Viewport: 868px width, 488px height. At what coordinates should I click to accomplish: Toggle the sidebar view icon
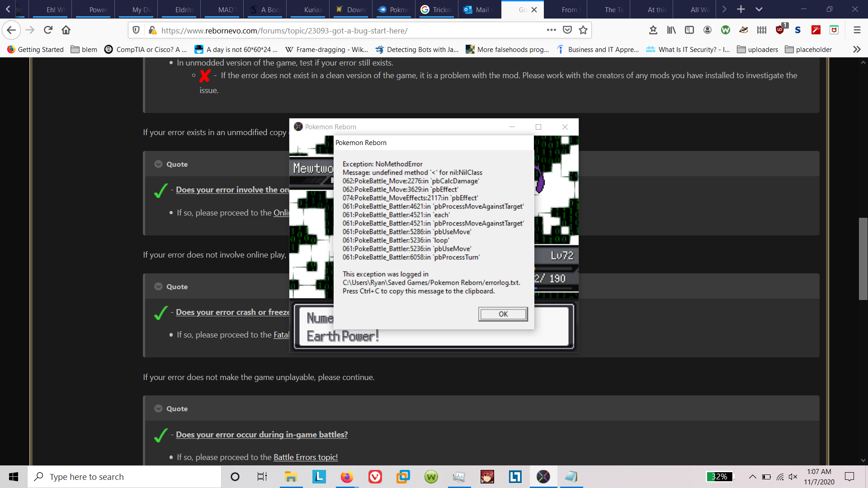tap(689, 30)
